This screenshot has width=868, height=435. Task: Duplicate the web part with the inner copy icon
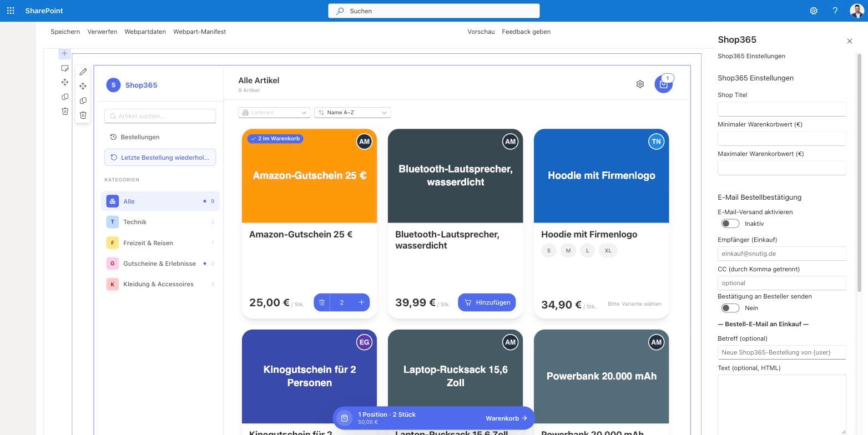coord(83,100)
